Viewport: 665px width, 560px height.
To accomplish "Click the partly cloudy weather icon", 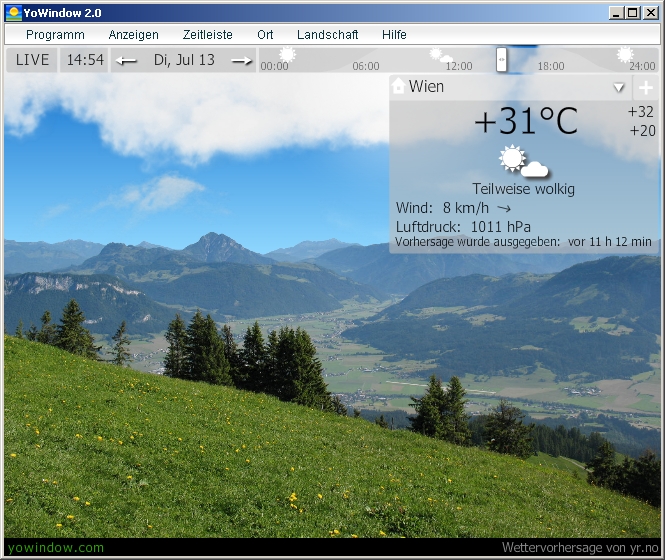I will click(x=523, y=161).
